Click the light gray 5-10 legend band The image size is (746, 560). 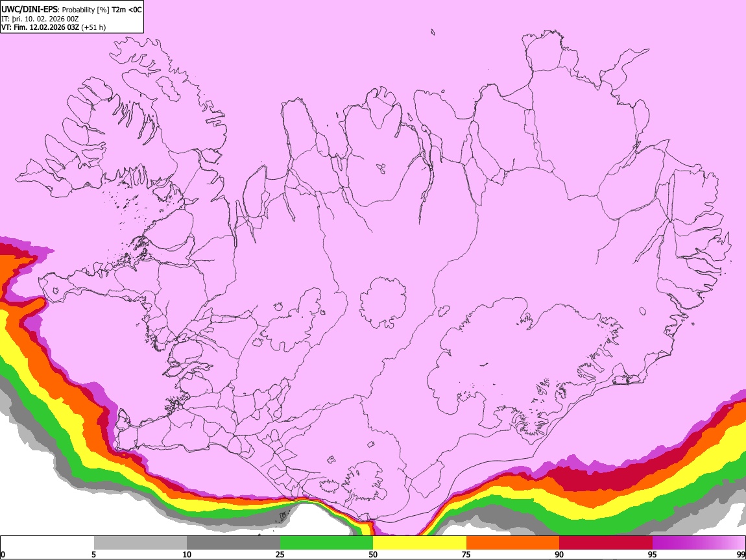pyautogui.click(x=140, y=542)
